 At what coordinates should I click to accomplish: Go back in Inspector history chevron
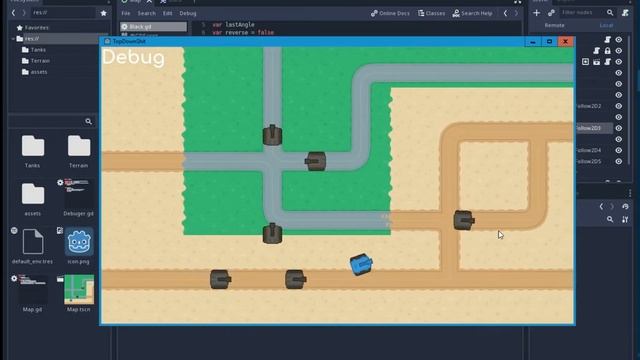[601, 207]
